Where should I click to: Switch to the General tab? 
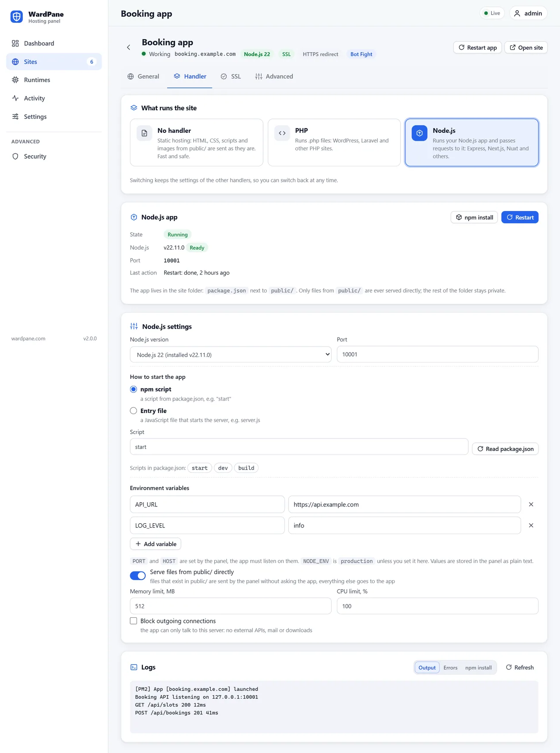click(143, 76)
